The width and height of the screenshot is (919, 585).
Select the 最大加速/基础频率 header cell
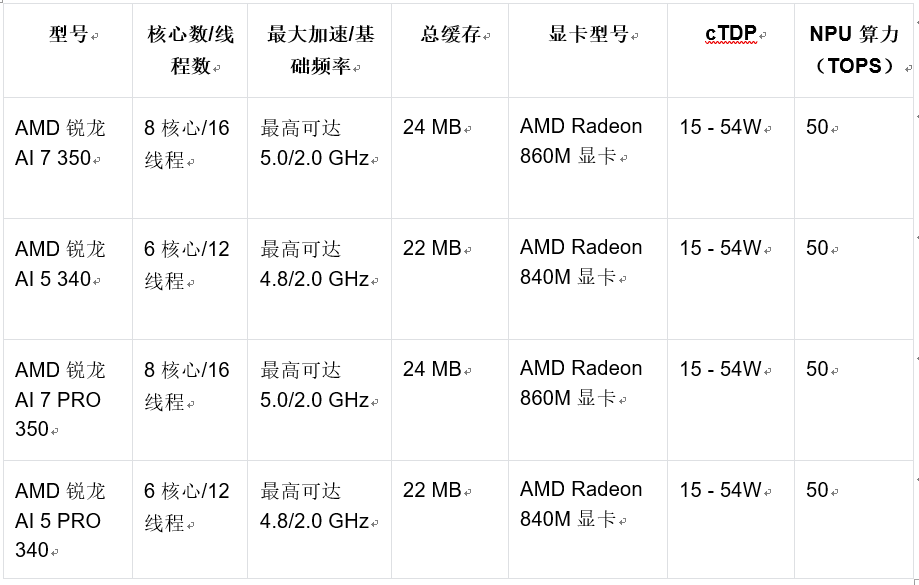coord(319,50)
